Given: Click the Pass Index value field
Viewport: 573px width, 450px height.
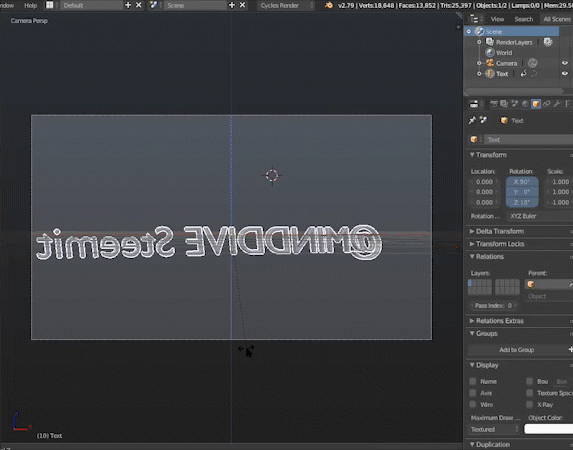Looking at the screenshot, I should (494, 306).
